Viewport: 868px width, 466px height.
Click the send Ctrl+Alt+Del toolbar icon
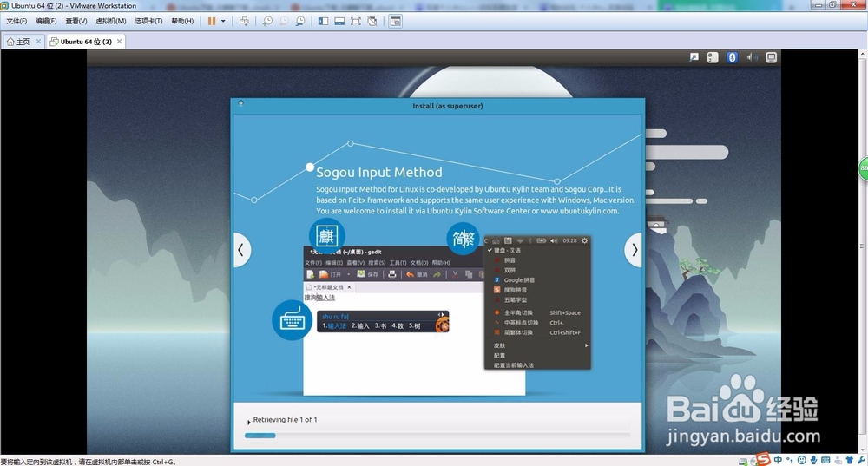click(244, 21)
